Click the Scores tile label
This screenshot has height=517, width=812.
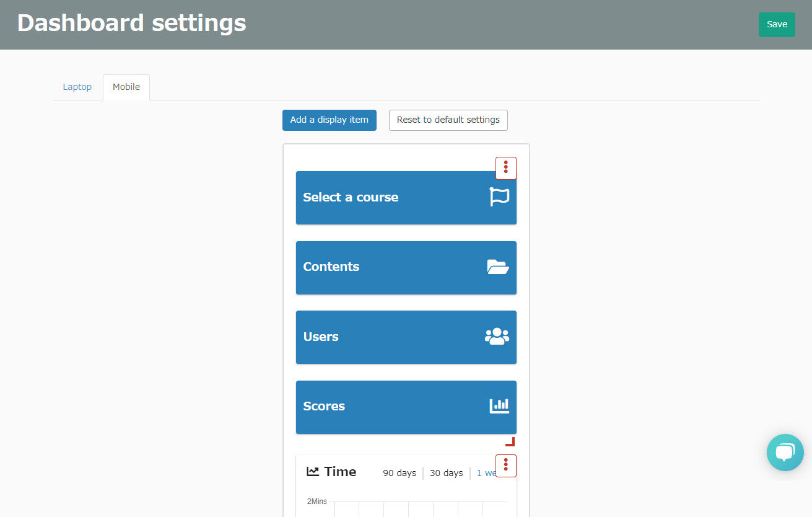(324, 407)
